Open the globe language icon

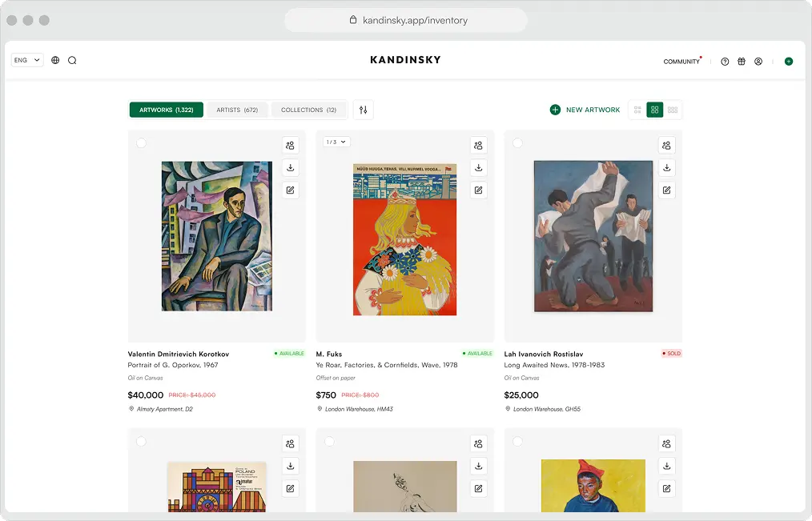[55, 60]
